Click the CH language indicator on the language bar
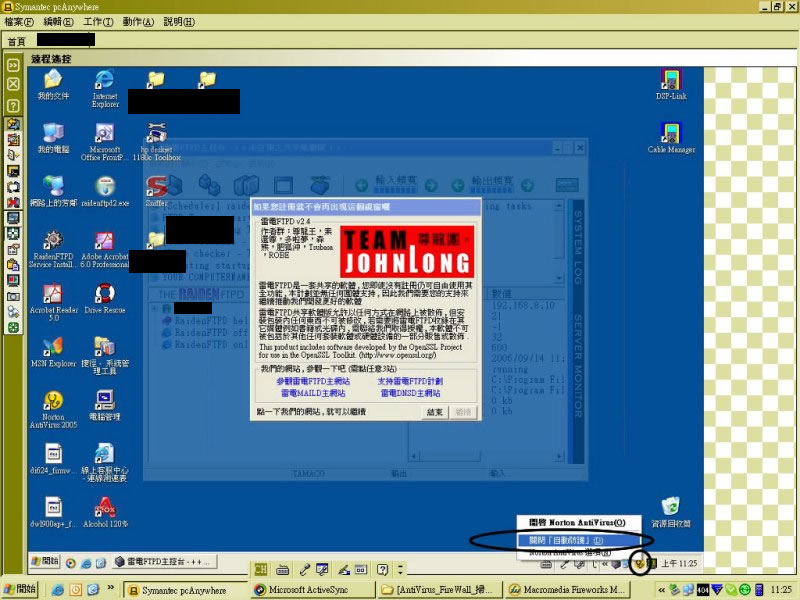This screenshot has height=600, width=800. click(261, 569)
